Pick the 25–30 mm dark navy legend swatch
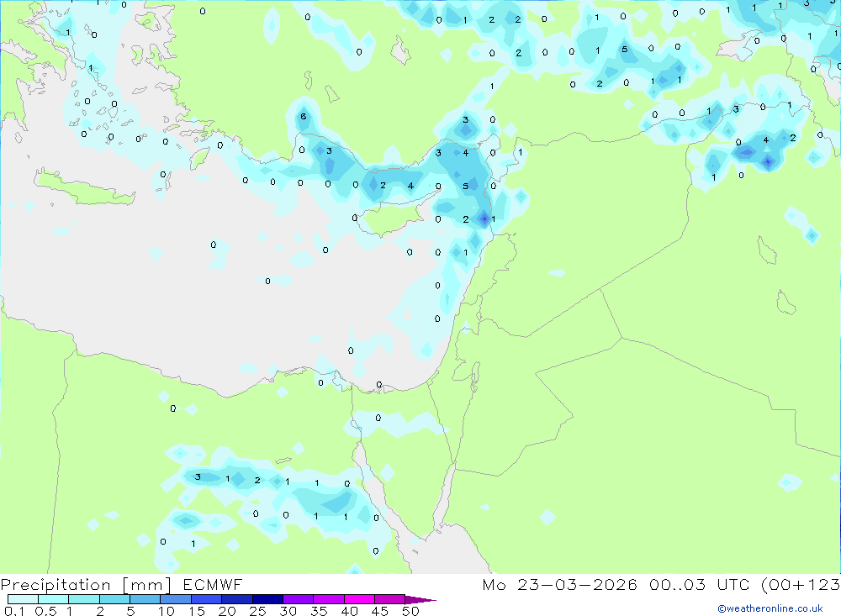The image size is (841, 616). (x=267, y=599)
